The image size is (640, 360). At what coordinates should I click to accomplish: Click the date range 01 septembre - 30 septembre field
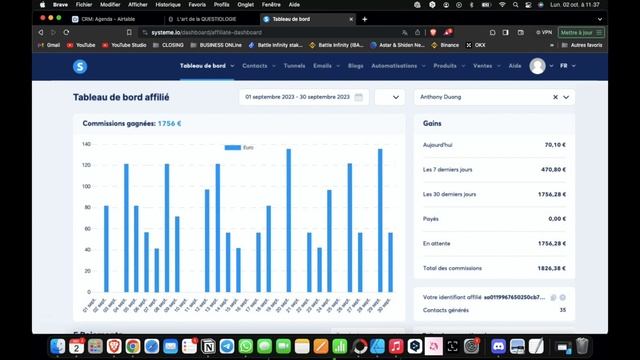pos(304,97)
